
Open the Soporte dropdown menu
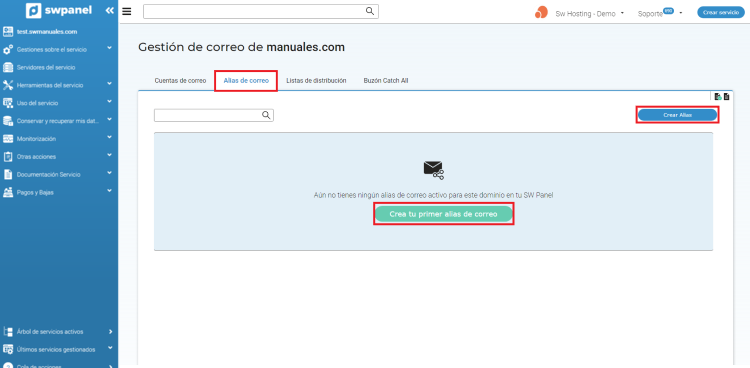coord(660,13)
